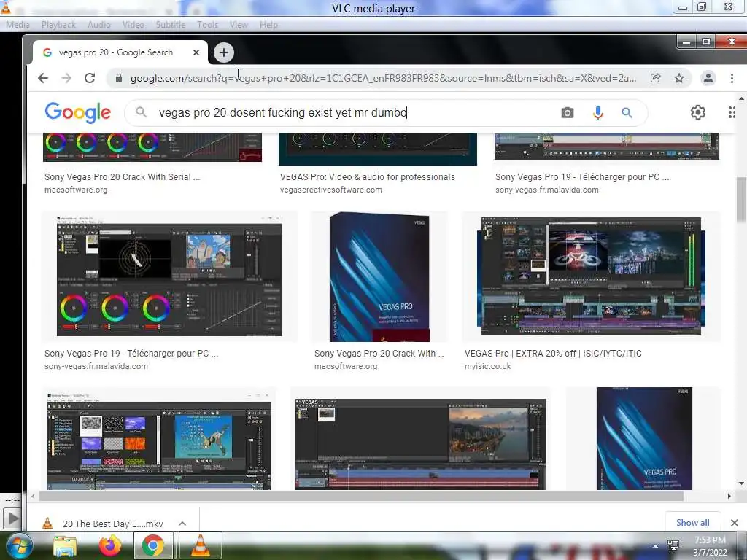The image size is (747, 560).
Task: Bookmark this page with the star icon
Action: pyautogui.click(x=679, y=78)
